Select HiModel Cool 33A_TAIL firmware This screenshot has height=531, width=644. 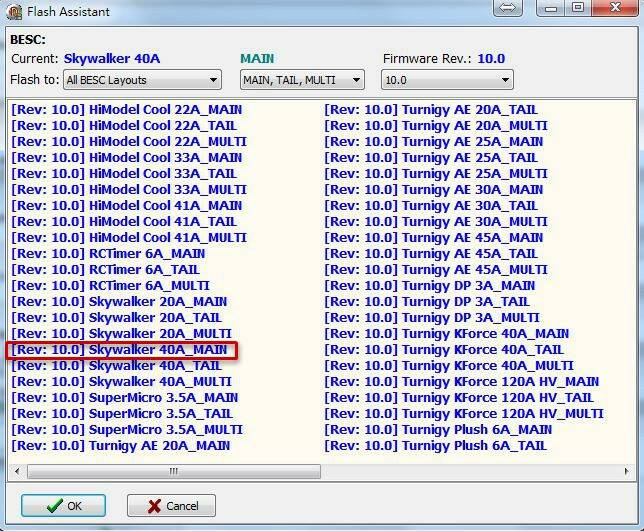(x=124, y=174)
